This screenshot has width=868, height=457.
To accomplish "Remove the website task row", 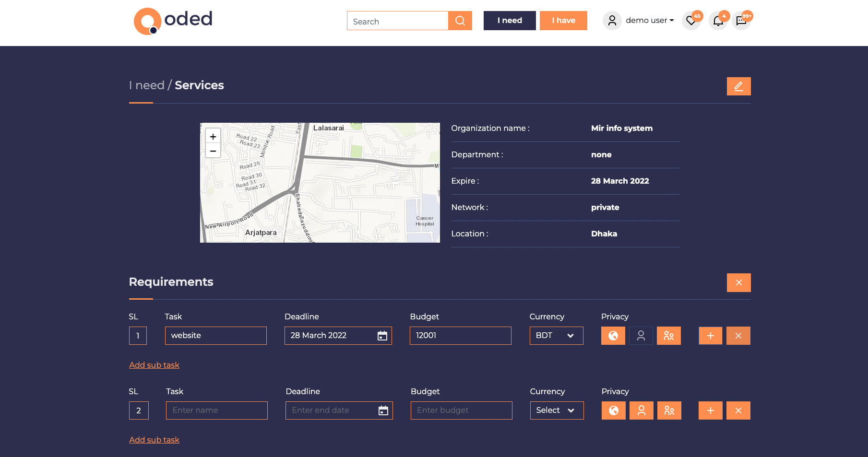I will pos(738,336).
